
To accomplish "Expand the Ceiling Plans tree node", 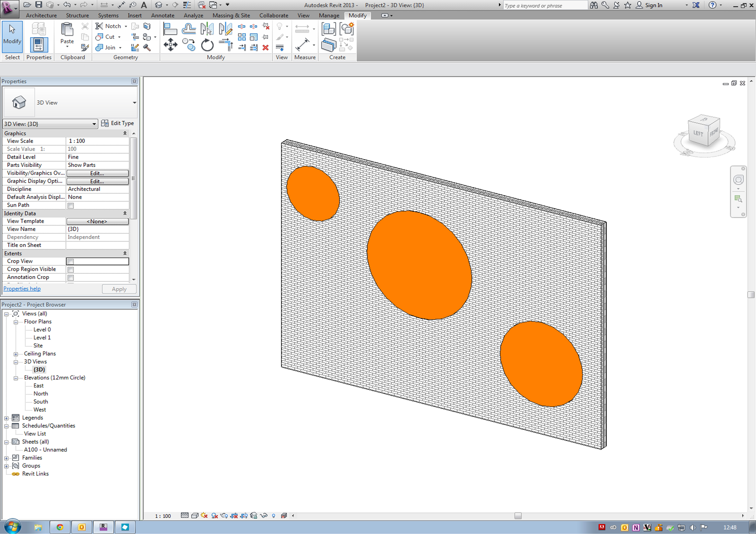I will (16, 354).
